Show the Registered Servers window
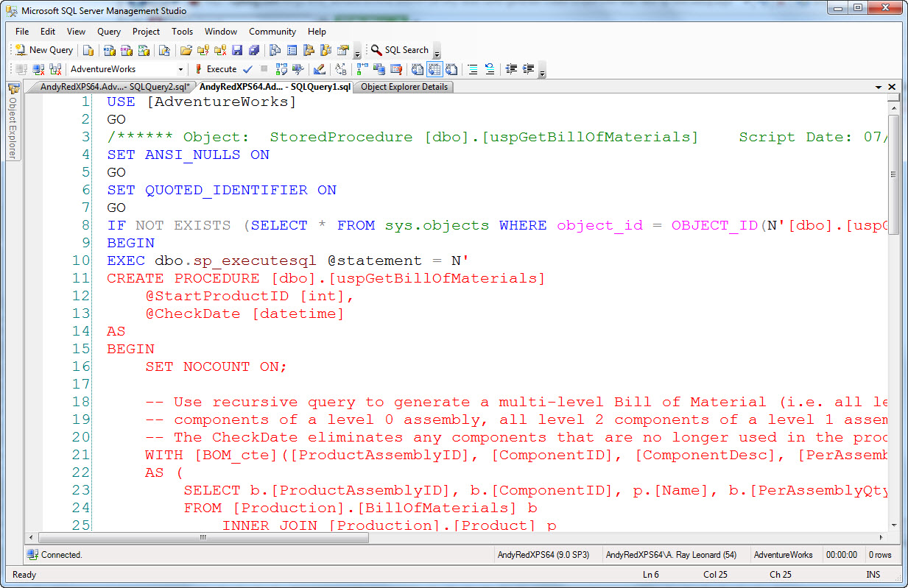Image resolution: width=908 pixels, height=588 pixels. pos(275,50)
